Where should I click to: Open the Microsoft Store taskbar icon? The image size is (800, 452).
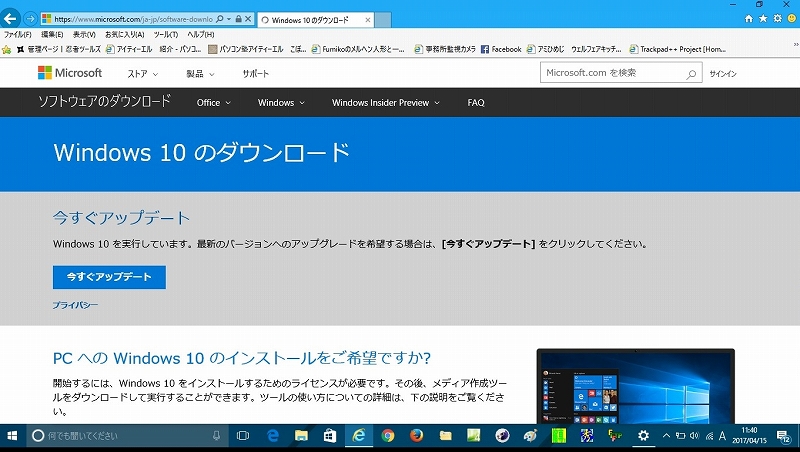click(x=330, y=436)
